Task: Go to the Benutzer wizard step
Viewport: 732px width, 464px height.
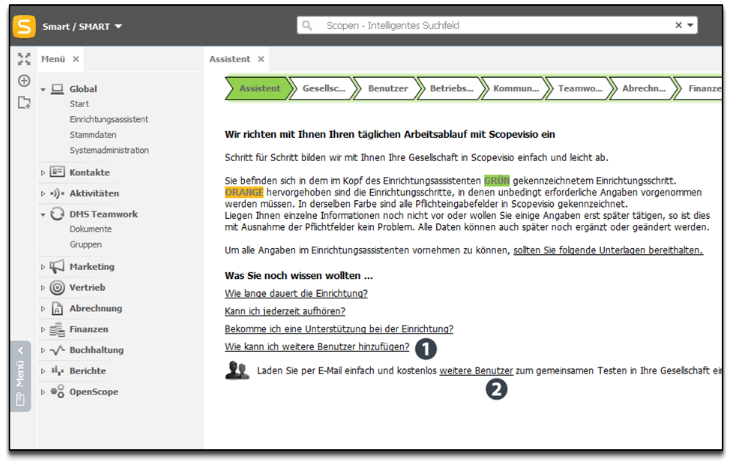Action: pos(387,88)
